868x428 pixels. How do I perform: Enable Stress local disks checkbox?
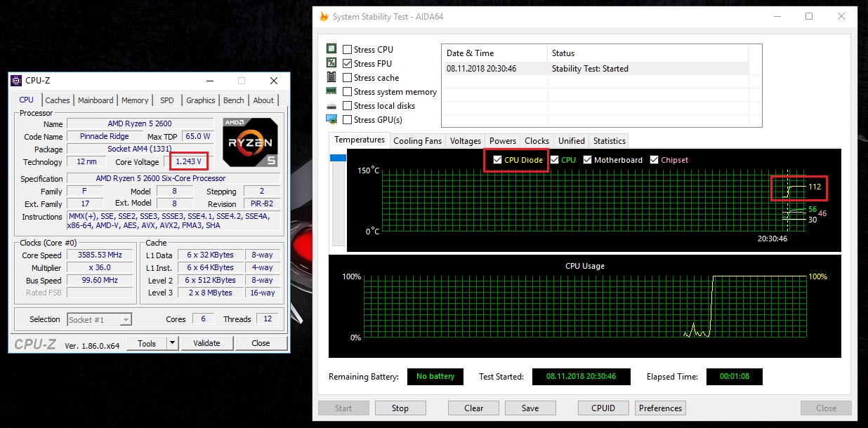pos(348,105)
